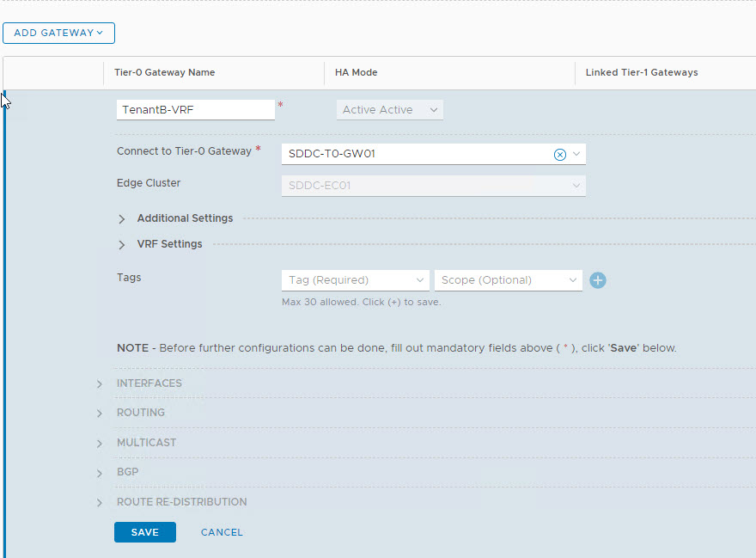Open the SDDC-EC01 Edge Cluster dropdown
This screenshot has height=558, width=756.
click(x=433, y=186)
